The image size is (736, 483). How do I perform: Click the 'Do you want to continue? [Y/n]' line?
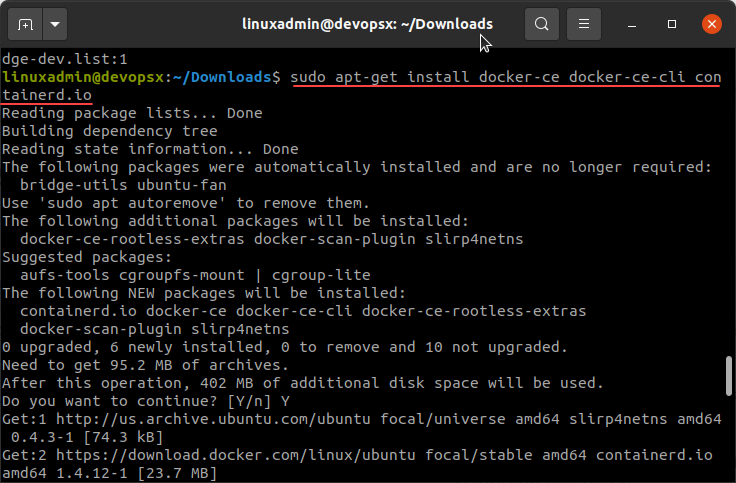tap(146, 401)
